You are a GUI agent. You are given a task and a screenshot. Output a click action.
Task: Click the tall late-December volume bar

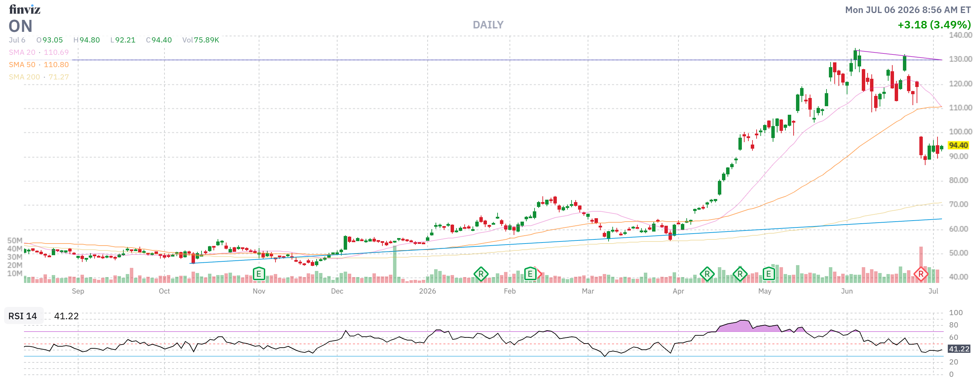click(394, 264)
